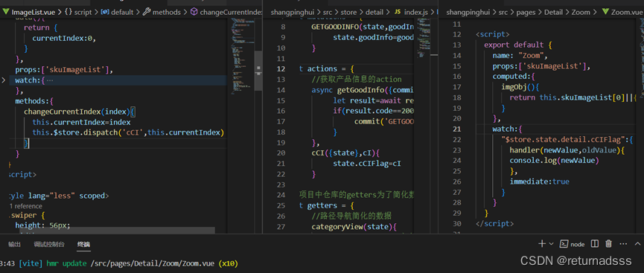Select the 终端 terminal tab
The height and width of the screenshot is (273, 644).
pyautogui.click(x=83, y=244)
